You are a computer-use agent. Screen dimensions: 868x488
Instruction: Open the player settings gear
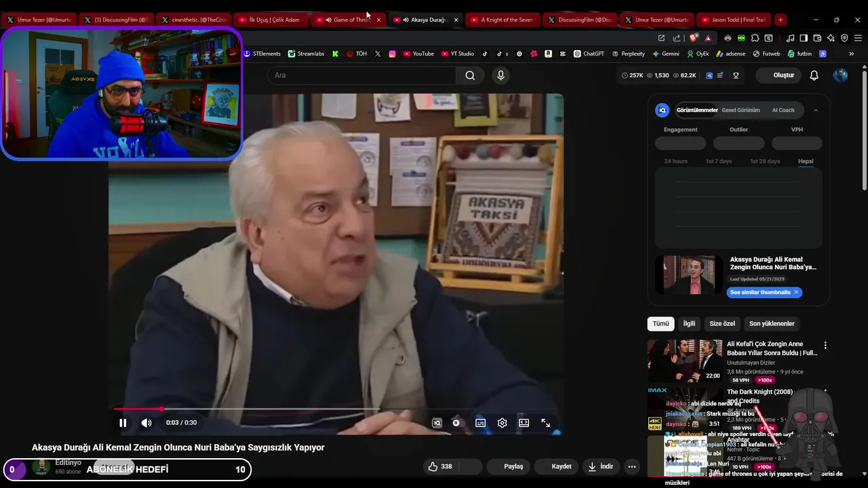tap(502, 423)
